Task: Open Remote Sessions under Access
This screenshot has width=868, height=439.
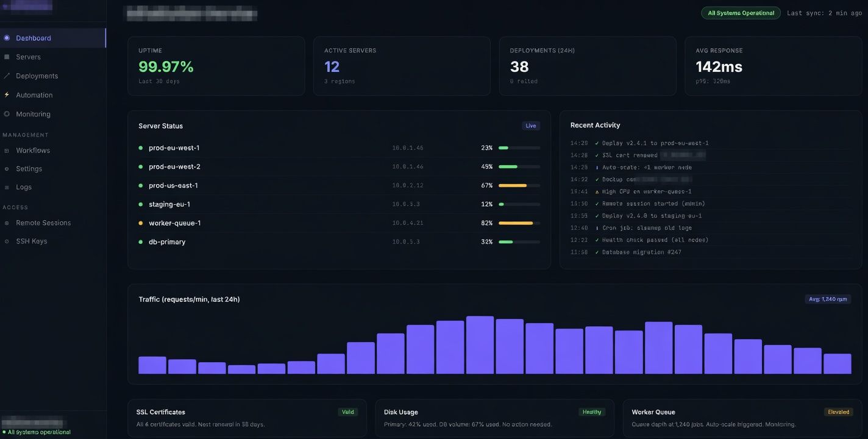Action: [x=53, y=223]
